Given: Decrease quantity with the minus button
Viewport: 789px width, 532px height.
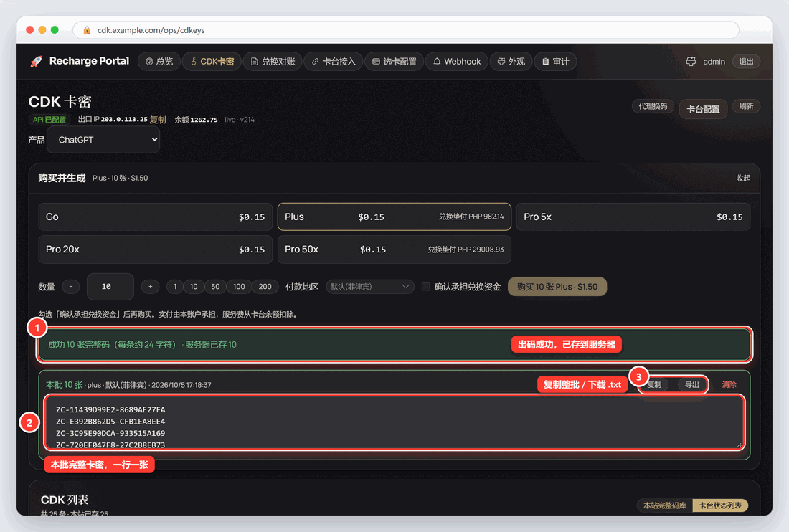Looking at the screenshot, I should pyautogui.click(x=71, y=287).
